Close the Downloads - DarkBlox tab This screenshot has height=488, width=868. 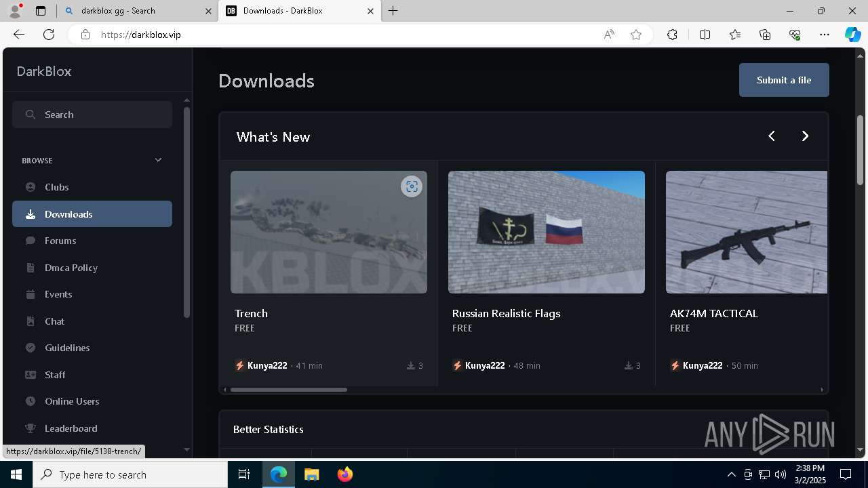coord(370,11)
